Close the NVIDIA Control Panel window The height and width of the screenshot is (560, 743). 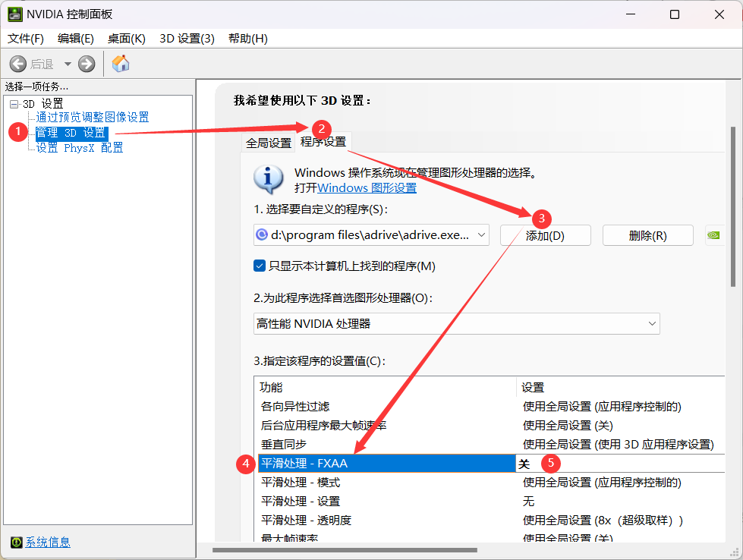(719, 14)
